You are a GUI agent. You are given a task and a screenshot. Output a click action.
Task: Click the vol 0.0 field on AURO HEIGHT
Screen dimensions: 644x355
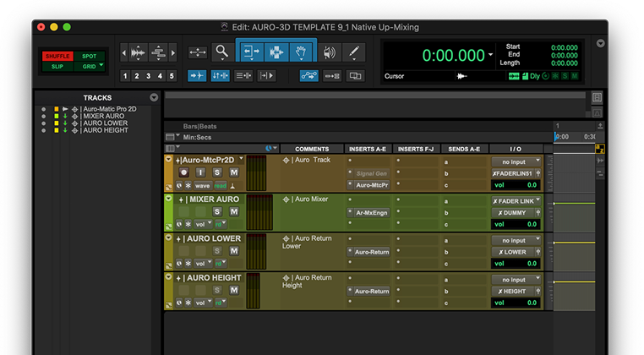(x=516, y=303)
